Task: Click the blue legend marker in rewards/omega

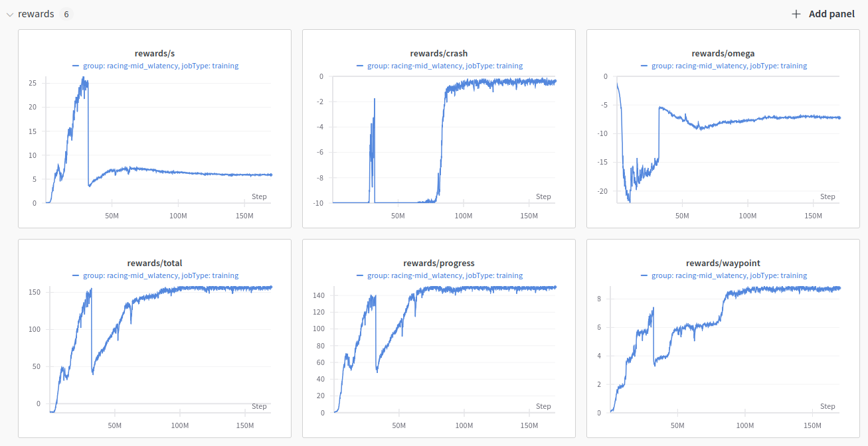Action: pyautogui.click(x=643, y=66)
